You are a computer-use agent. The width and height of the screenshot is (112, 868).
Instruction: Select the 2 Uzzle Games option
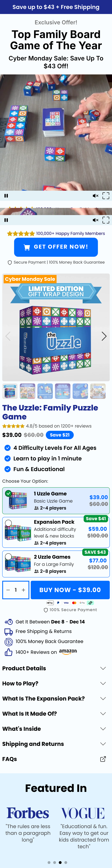pyautogui.click(x=56, y=564)
